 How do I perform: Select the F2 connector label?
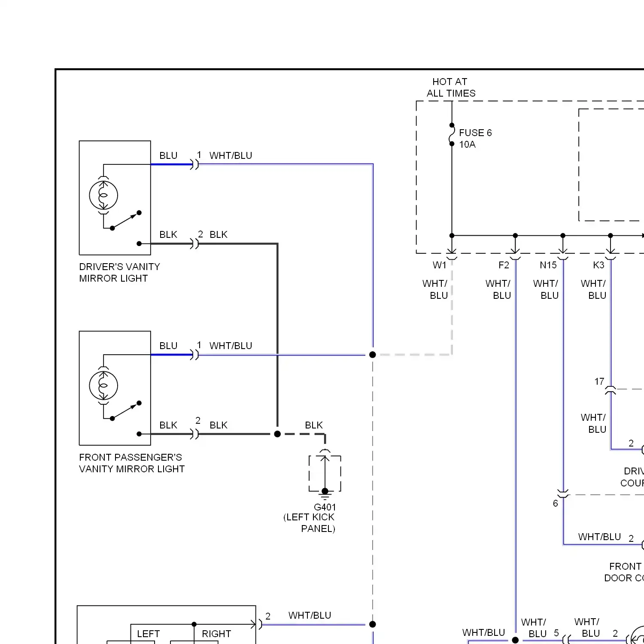click(x=504, y=265)
